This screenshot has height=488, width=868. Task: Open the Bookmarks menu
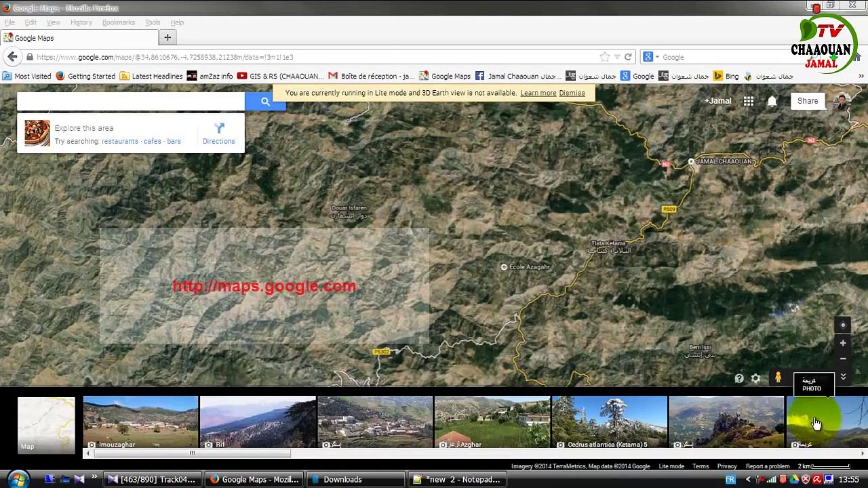pos(118,22)
